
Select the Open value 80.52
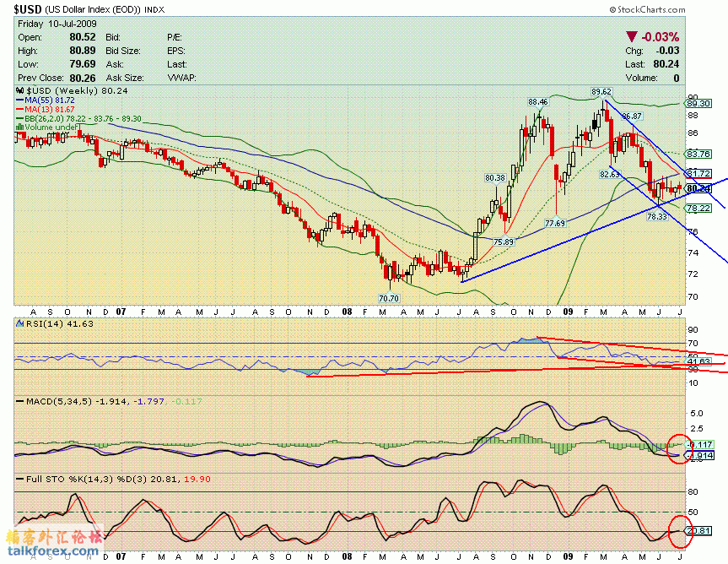(x=83, y=37)
